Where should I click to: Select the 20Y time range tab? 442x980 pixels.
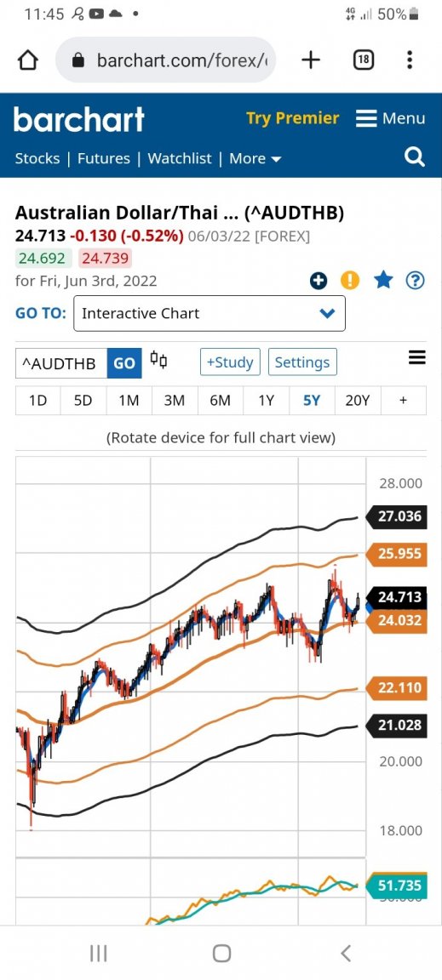point(358,401)
